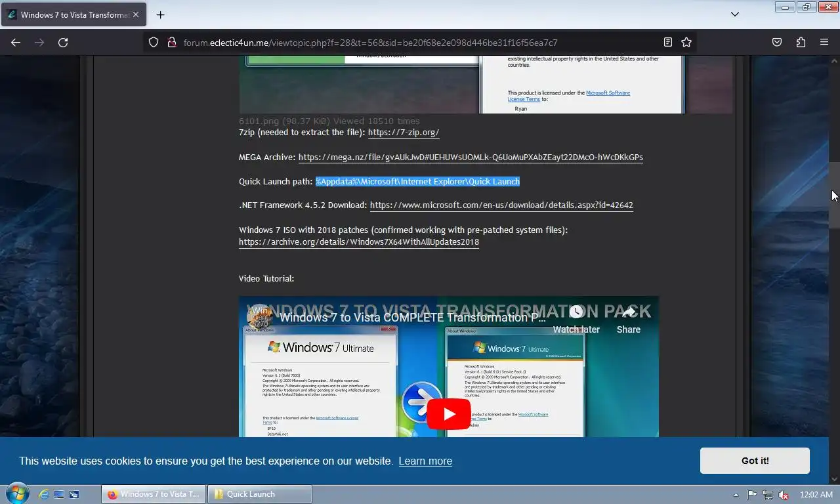Launch Internet Explorer from Quick Launch
Image resolution: width=840 pixels, height=504 pixels.
(x=44, y=494)
